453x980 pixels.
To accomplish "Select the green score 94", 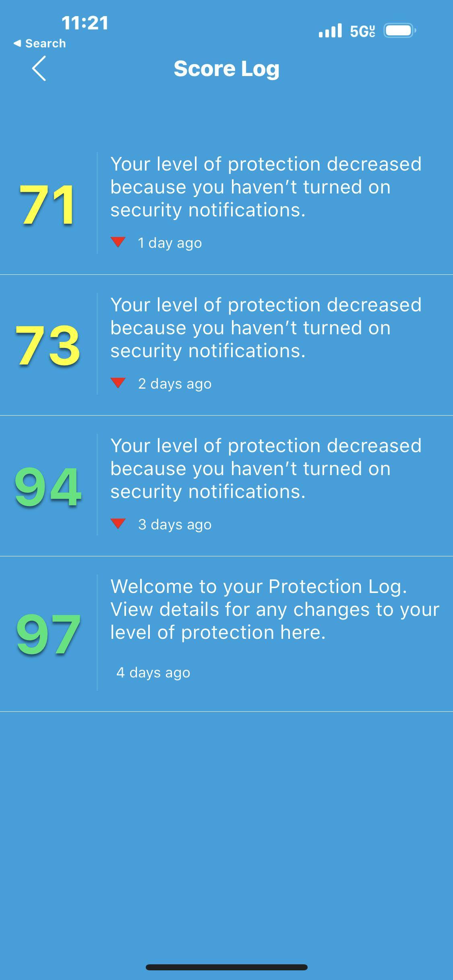I will [48, 486].
